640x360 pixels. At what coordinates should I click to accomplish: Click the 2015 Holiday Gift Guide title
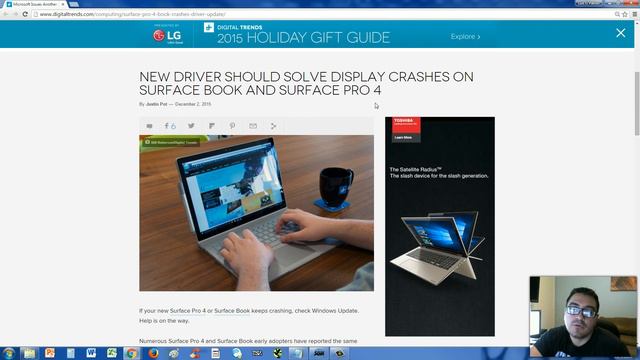point(303,38)
